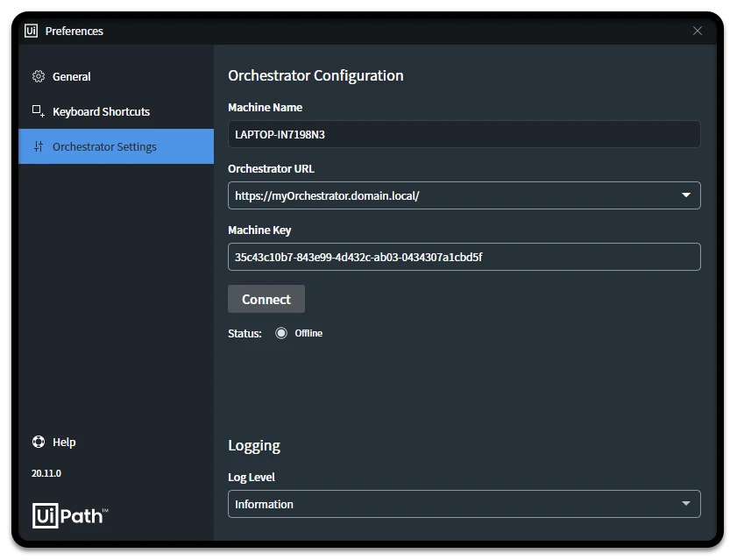This screenshot has height=560, width=737.
Task: Click the Status: label
Action: tap(244, 333)
